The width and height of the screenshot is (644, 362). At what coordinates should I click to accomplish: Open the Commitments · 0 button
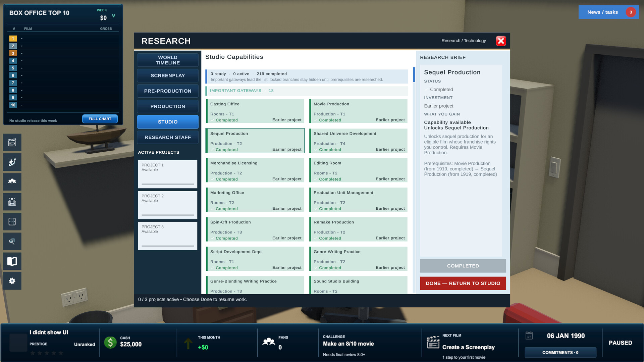[560, 352]
